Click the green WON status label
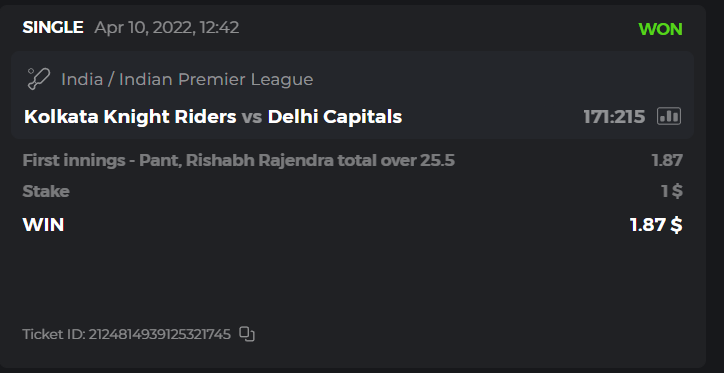The width and height of the screenshot is (724, 373). tap(660, 29)
